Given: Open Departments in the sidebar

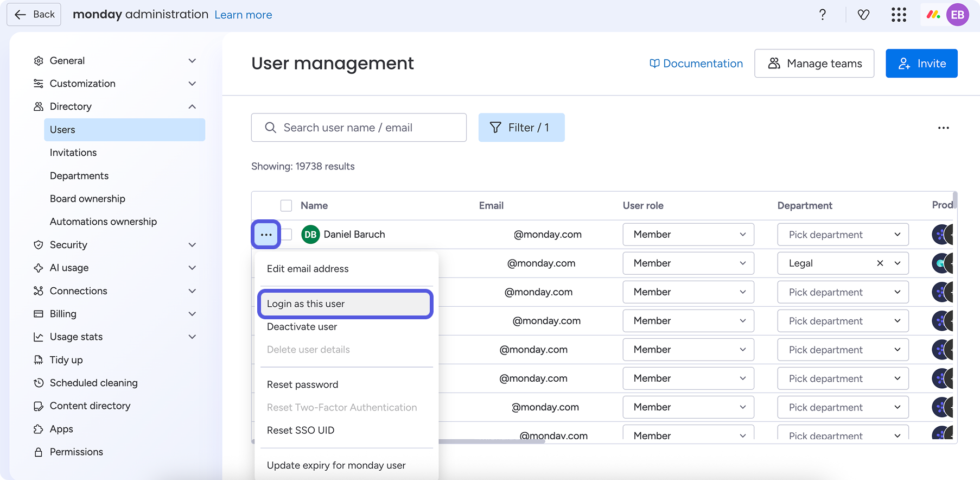Looking at the screenshot, I should [79, 176].
